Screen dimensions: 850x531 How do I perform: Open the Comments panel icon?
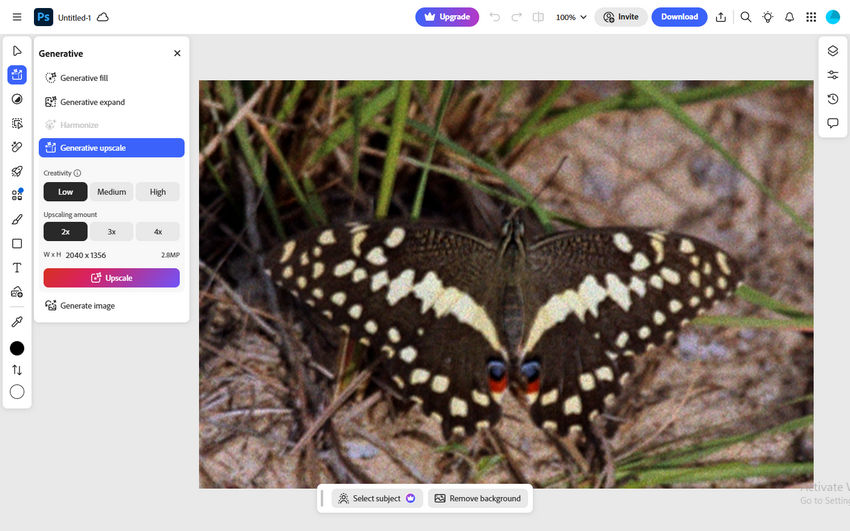pos(833,123)
